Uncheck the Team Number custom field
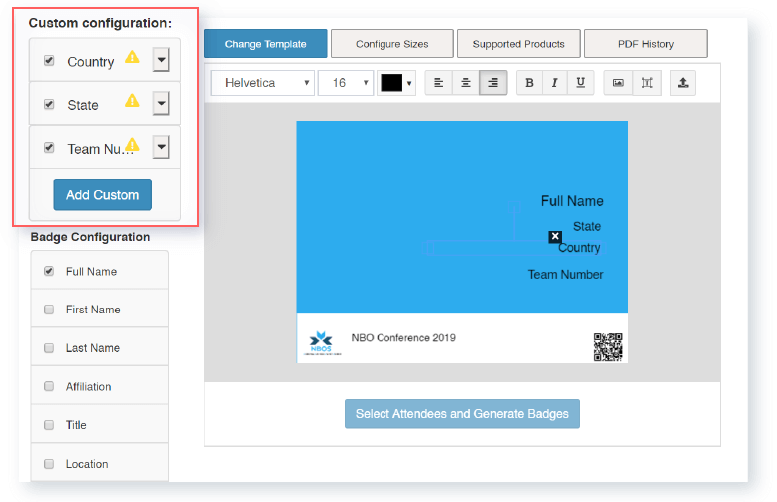Image resolution: width=777 pixels, height=502 pixels. (49, 148)
